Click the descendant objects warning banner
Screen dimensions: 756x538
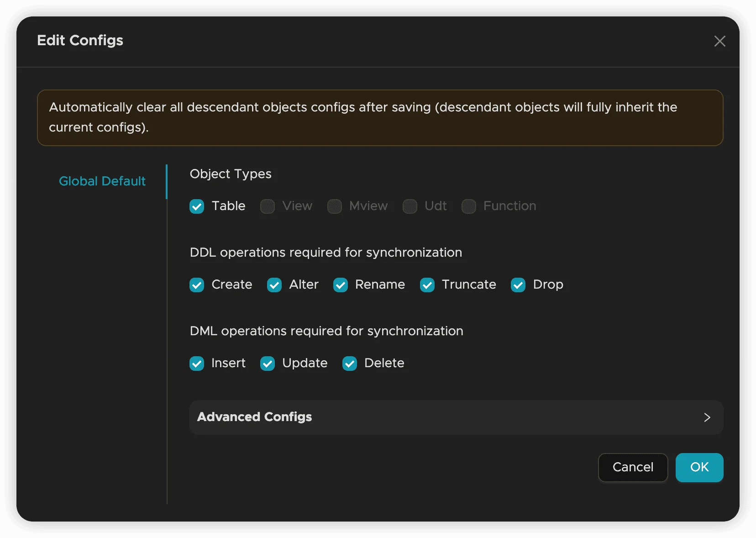pyautogui.click(x=380, y=118)
